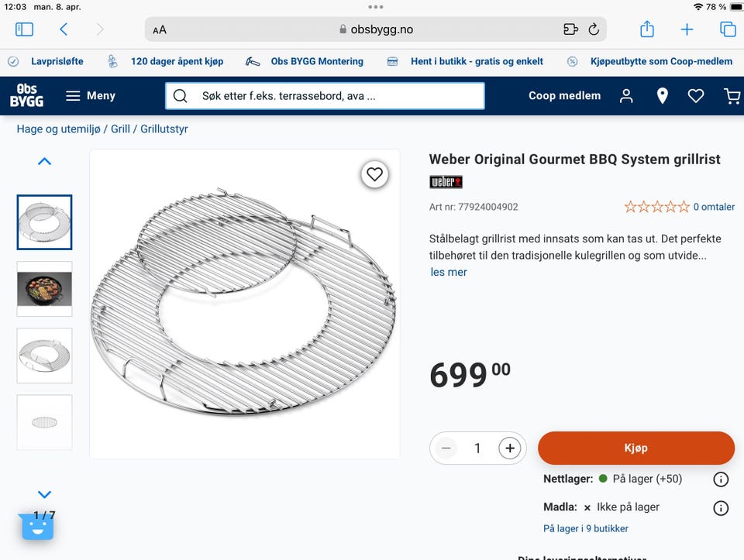Open the shopping cart icon
The width and height of the screenshot is (744, 560).
pos(732,96)
